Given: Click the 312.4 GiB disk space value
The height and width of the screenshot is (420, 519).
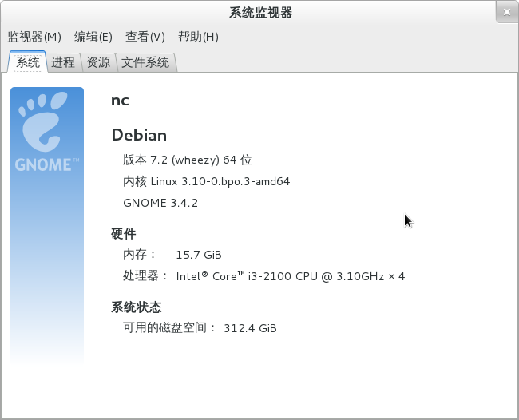Looking at the screenshot, I should 250,328.
